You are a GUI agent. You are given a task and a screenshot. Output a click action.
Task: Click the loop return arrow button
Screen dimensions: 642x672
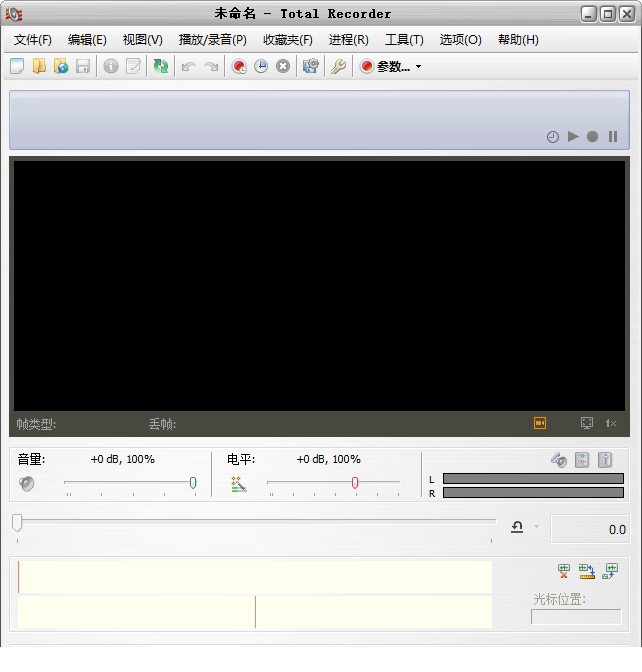[x=517, y=527]
